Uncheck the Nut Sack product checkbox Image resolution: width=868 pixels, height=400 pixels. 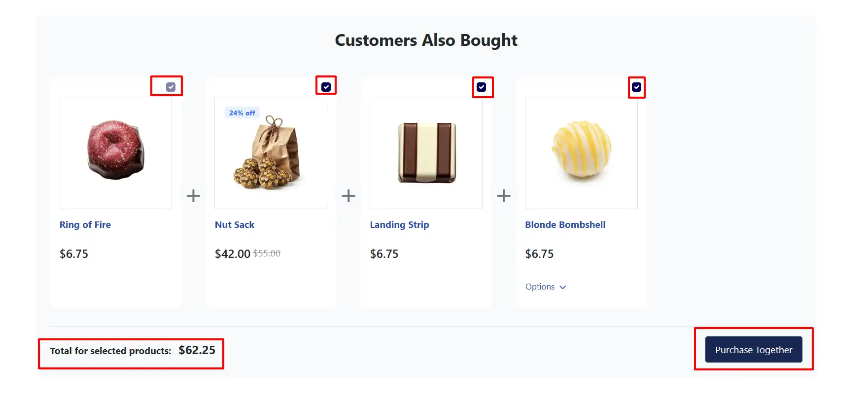[326, 87]
